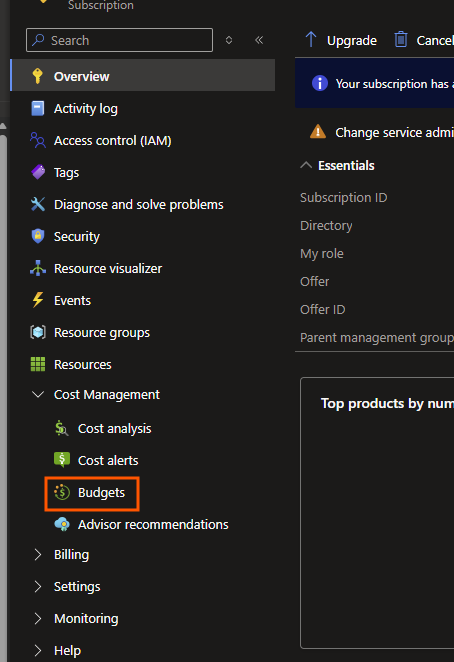Open the Overview menu item

click(143, 76)
